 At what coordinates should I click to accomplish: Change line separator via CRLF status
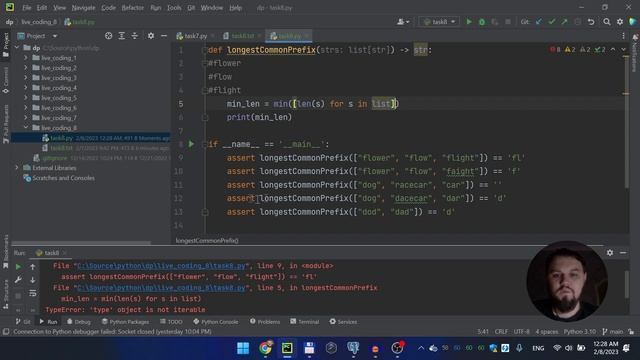501,331
